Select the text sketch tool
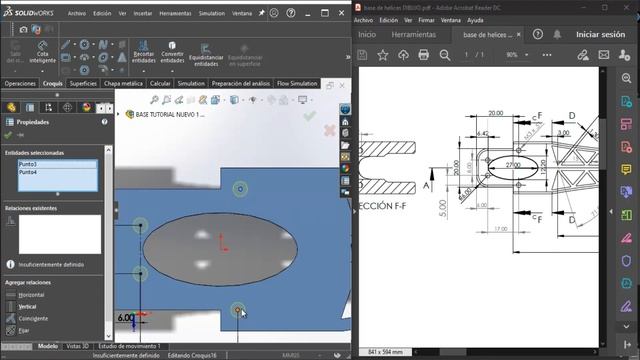640x360 pixels. 122,58
